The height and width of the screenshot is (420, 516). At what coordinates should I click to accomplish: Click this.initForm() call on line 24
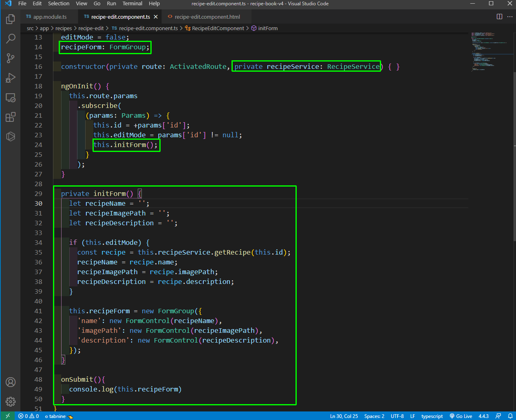point(126,145)
